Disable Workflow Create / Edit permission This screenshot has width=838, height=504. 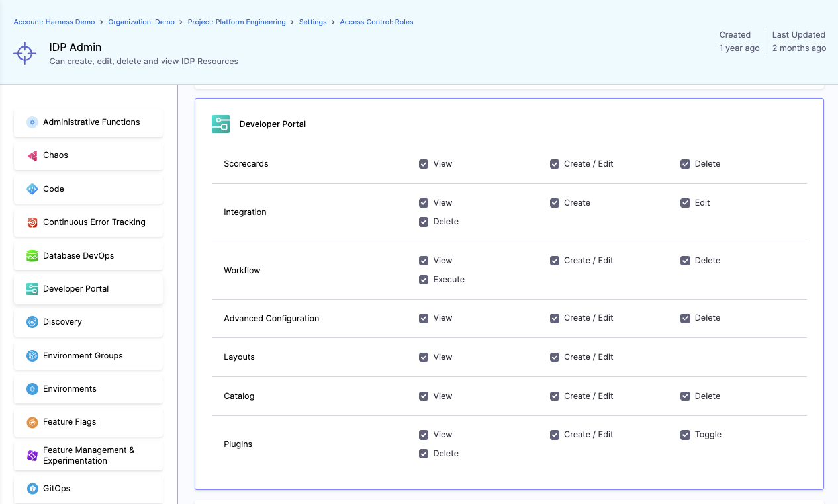[x=555, y=261]
